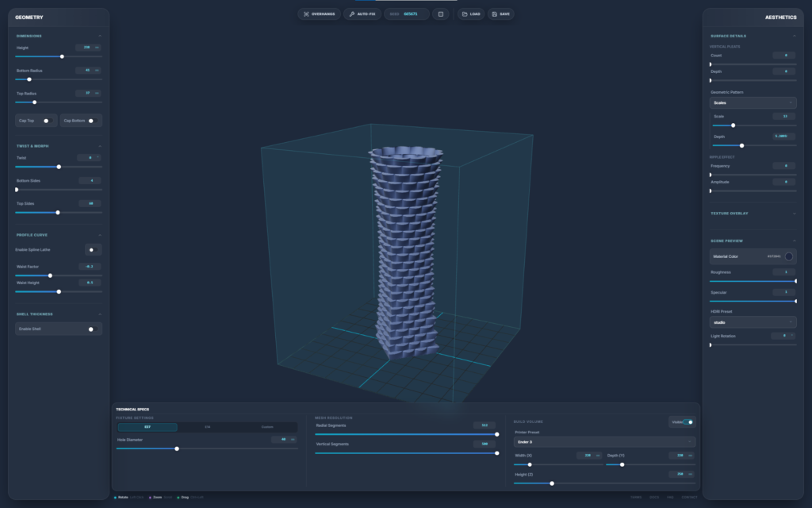Collapse the Dimensions section chevron
Screen dimensions: 812x508
[99, 36]
